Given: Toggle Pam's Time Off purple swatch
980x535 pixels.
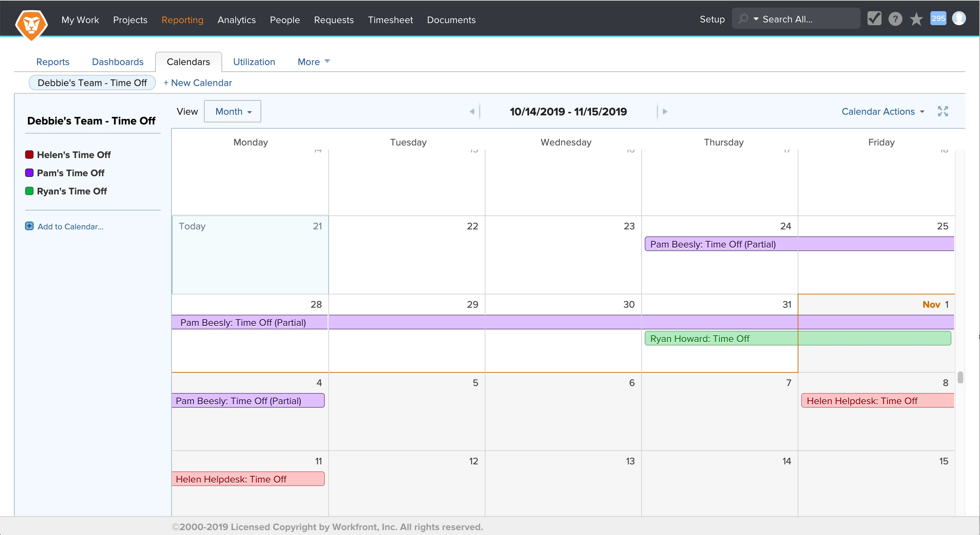Looking at the screenshot, I should click(29, 173).
